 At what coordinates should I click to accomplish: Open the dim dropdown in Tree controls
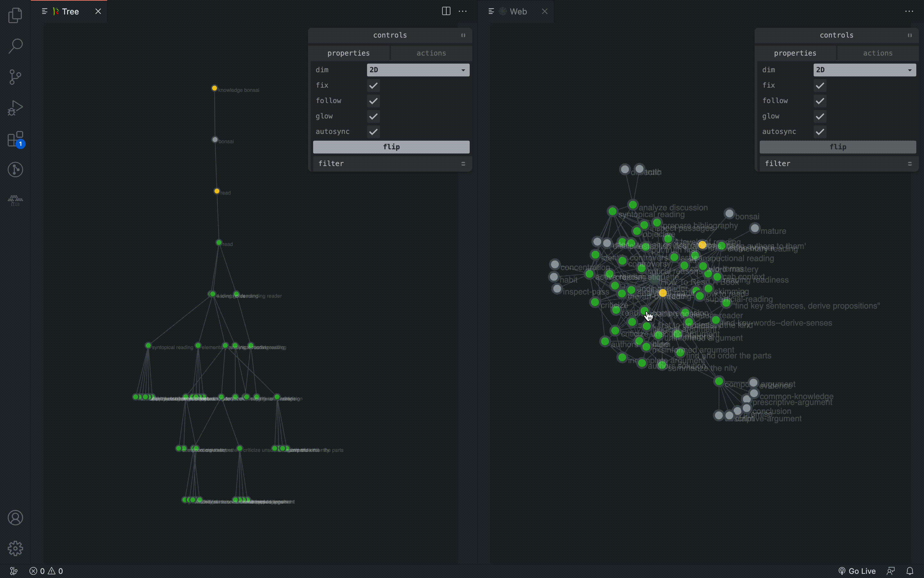pos(418,70)
